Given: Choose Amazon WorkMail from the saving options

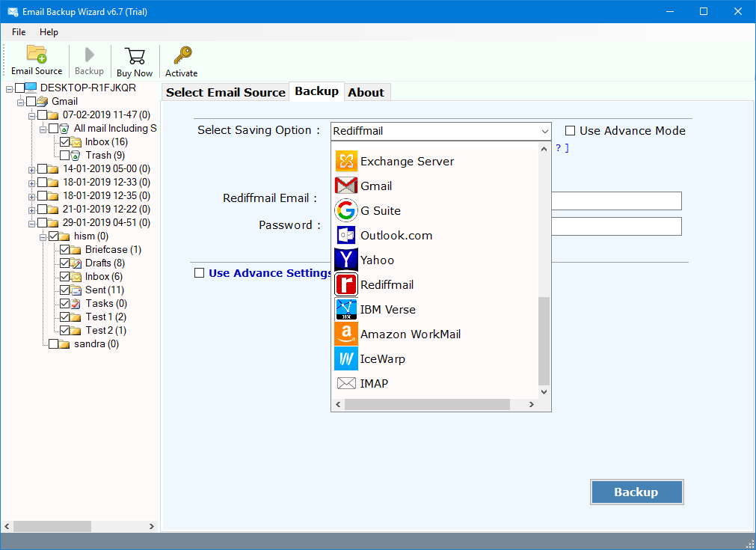Looking at the screenshot, I should coord(411,334).
